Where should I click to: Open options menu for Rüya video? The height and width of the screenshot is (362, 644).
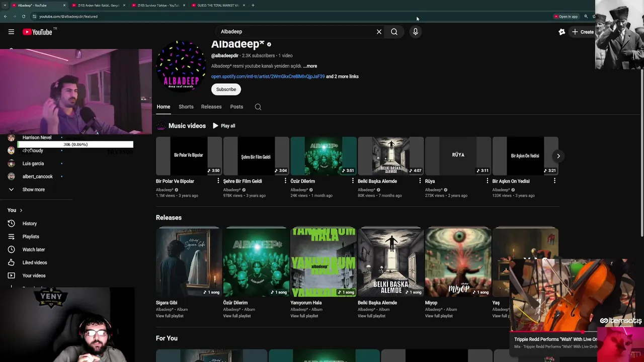(487, 181)
